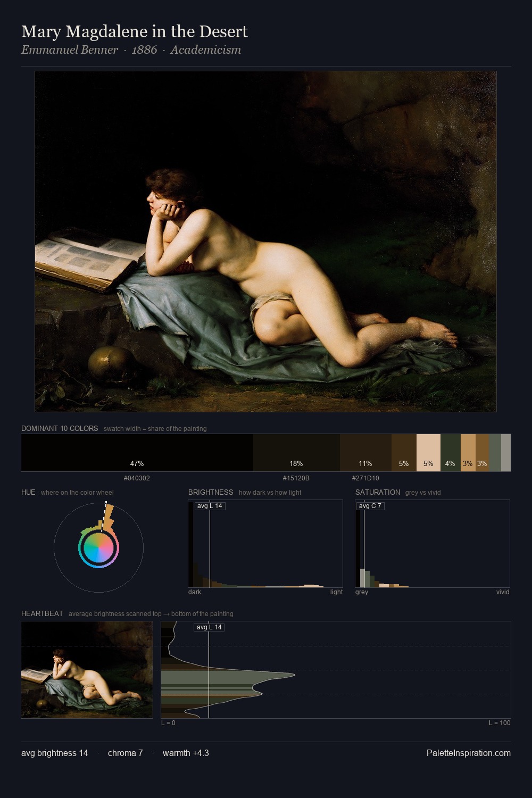Select the Academicism style label
The width and height of the screenshot is (532, 798).
[206, 50]
